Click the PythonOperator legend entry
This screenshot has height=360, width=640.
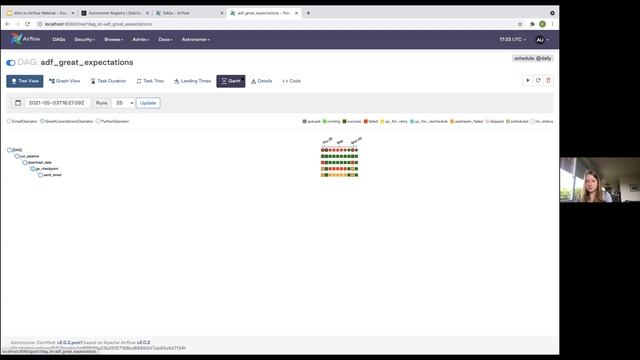(112, 121)
